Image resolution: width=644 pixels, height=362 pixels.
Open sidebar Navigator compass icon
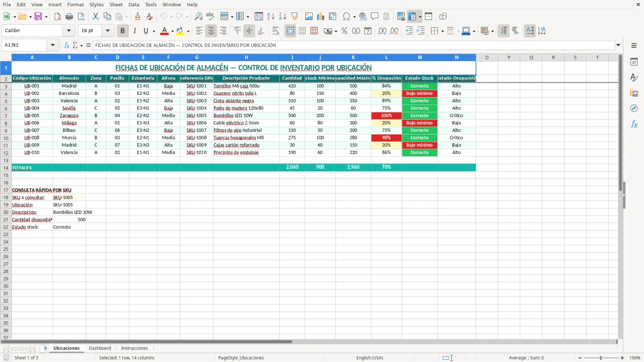(x=634, y=108)
